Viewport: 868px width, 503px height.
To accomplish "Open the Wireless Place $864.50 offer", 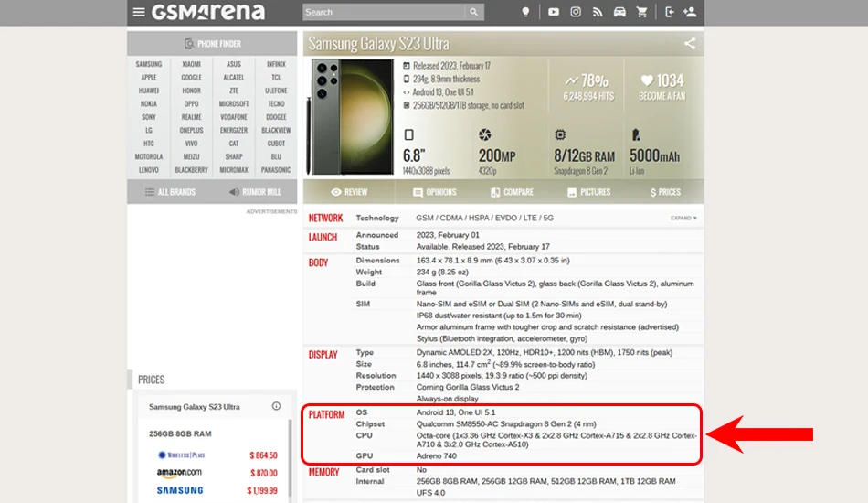I will (217, 455).
